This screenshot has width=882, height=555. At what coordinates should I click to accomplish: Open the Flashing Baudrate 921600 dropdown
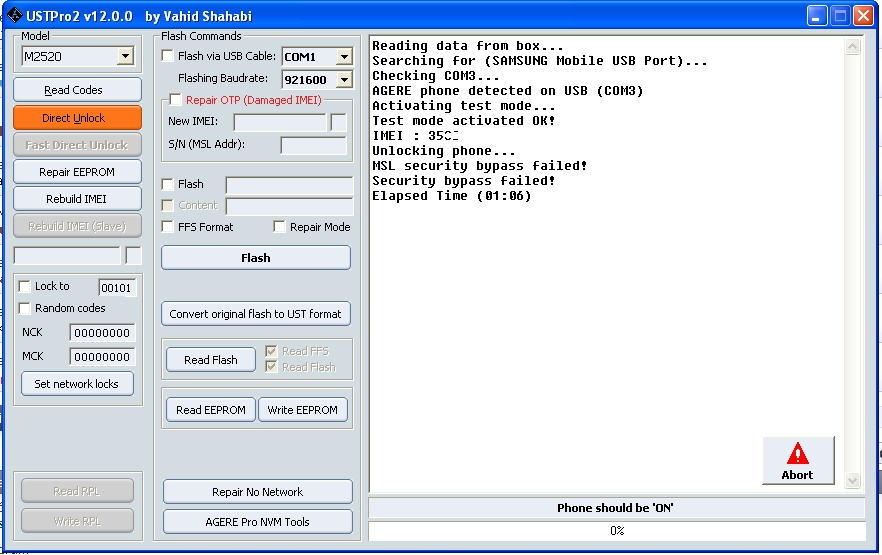point(343,79)
